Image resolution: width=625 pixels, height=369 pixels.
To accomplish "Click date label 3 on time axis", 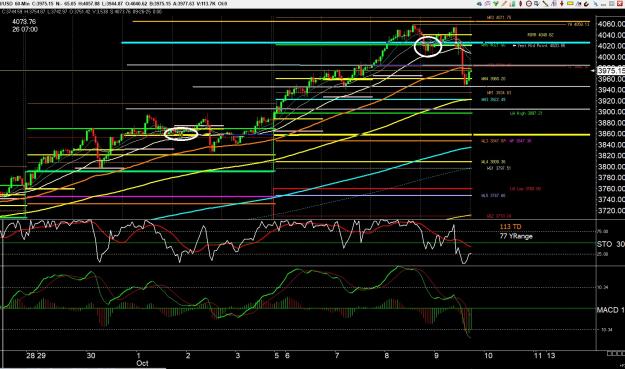I will click(x=238, y=355).
